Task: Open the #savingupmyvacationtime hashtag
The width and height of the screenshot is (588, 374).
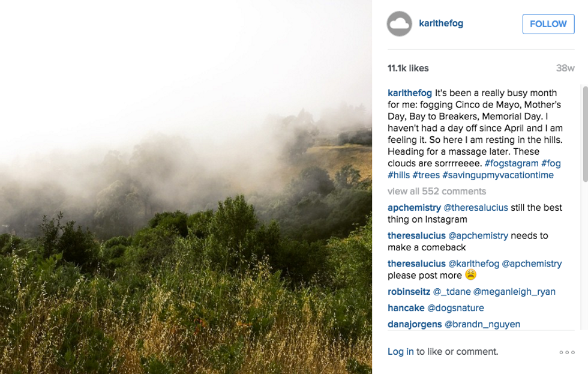Action: point(498,175)
